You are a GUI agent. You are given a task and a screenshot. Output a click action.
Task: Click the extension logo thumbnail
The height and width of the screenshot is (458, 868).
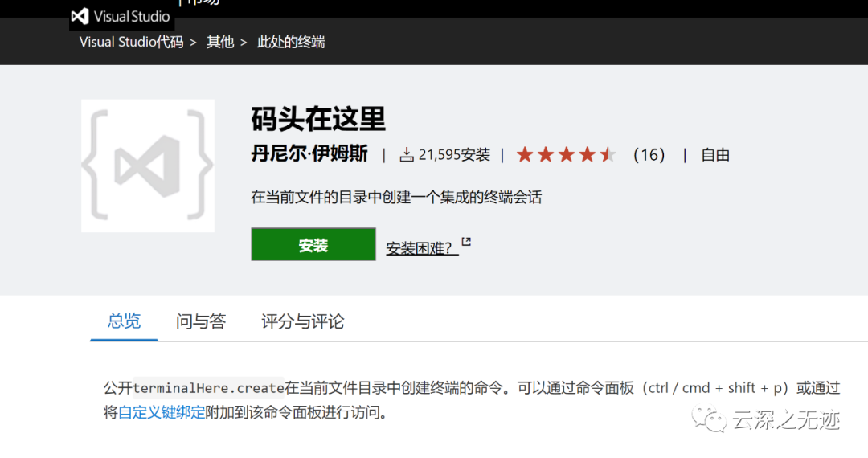click(x=148, y=166)
